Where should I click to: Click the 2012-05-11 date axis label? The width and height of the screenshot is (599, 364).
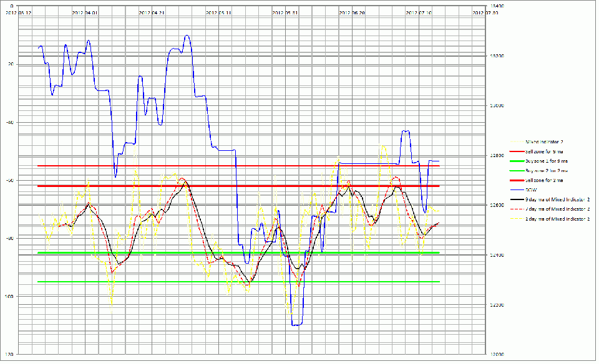click(x=218, y=12)
